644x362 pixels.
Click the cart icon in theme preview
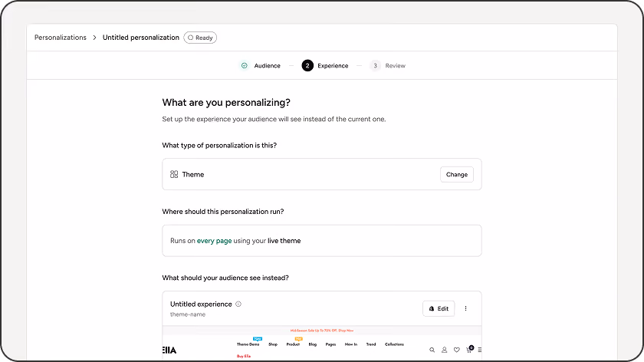[469, 349]
